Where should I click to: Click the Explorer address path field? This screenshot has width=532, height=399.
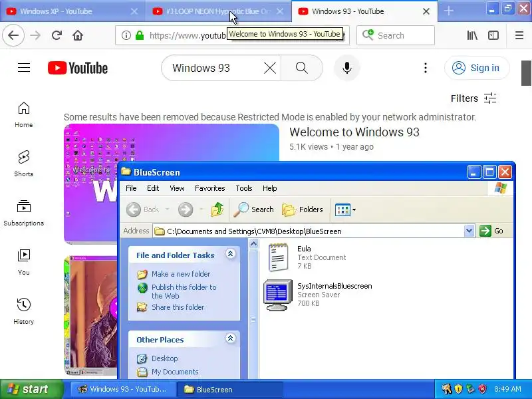314,231
